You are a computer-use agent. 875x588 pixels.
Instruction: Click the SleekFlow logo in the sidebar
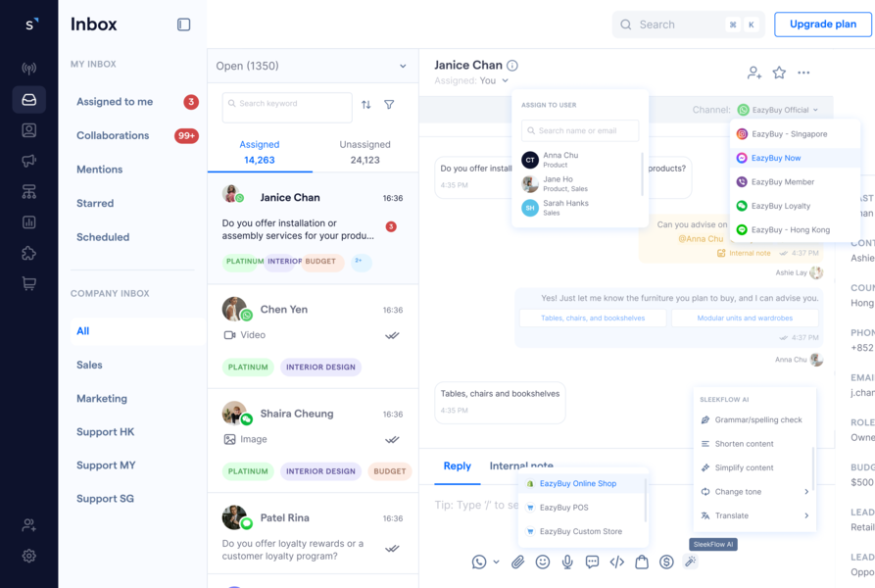tap(31, 24)
